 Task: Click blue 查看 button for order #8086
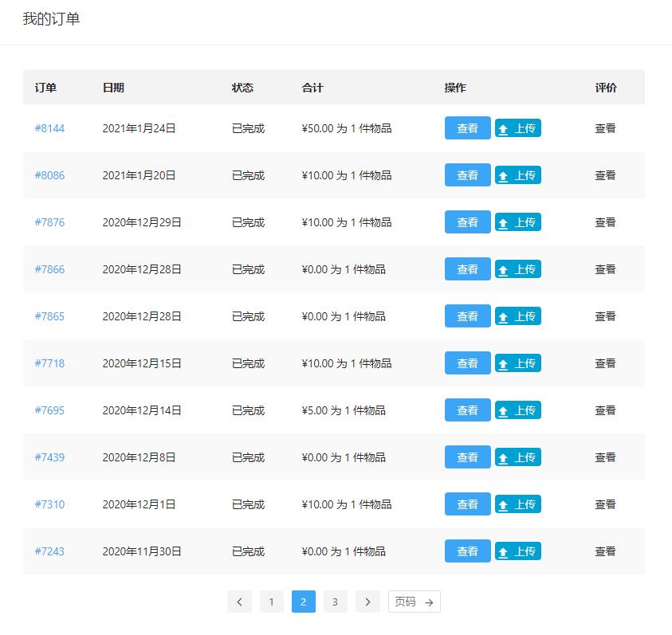click(468, 174)
